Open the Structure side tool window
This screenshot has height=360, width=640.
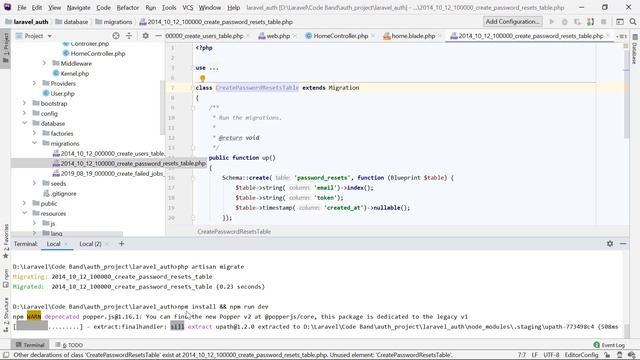point(6,314)
